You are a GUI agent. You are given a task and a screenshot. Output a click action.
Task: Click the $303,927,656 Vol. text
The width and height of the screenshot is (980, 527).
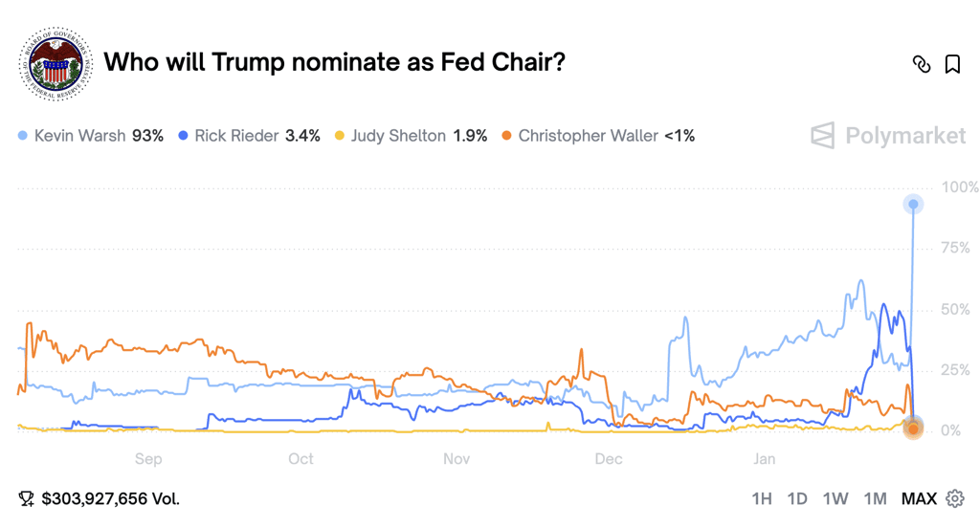click(111, 498)
